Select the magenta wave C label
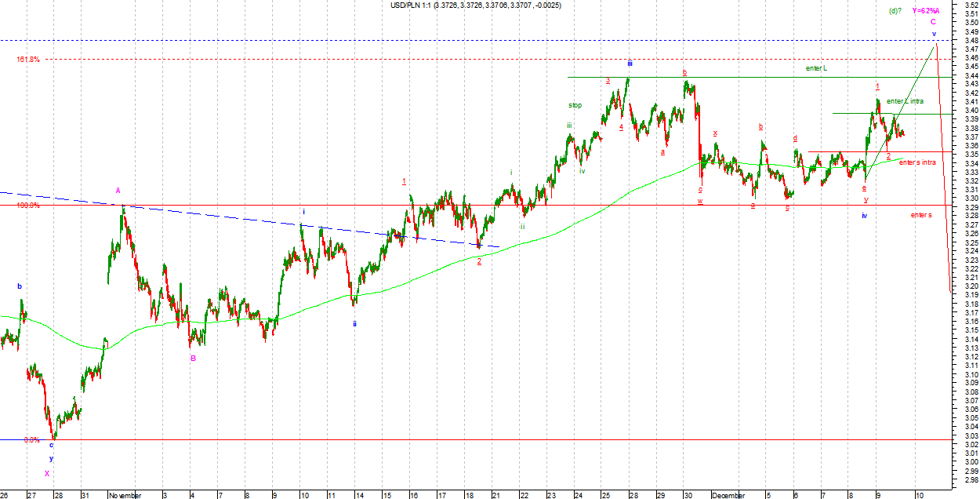Screen dimensions: 980x499 click(x=933, y=23)
